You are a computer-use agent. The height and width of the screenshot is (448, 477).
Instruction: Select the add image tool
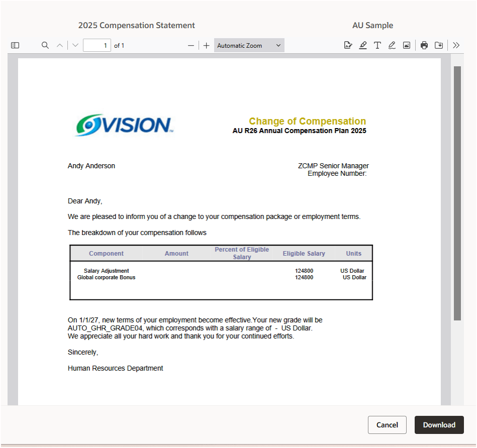(x=407, y=45)
